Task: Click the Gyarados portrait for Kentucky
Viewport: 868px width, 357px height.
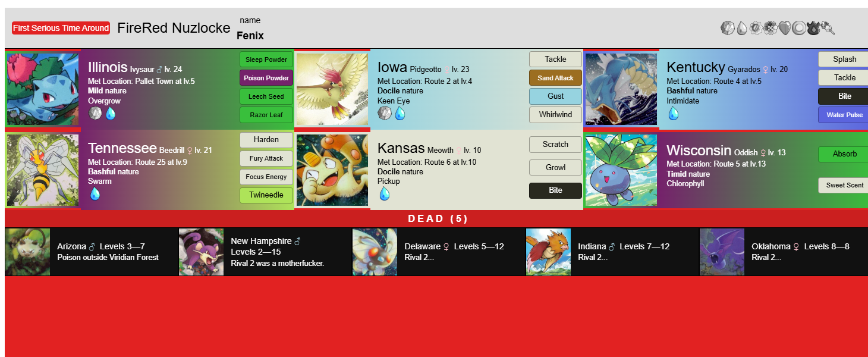Action: [621, 89]
